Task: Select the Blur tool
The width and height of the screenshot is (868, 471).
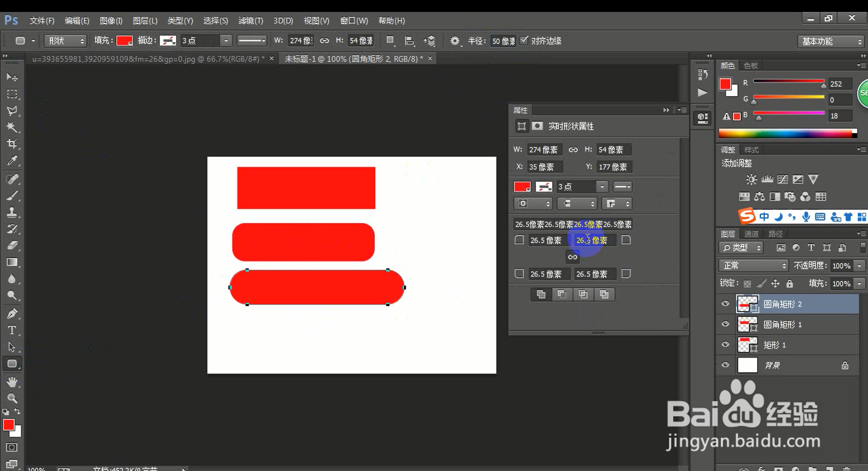Action: (x=12, y=279)
